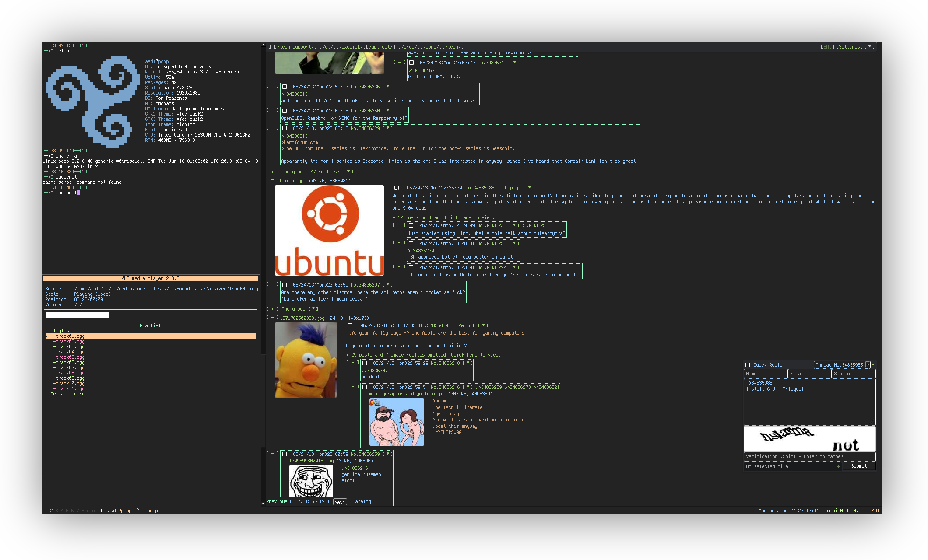
Task: Open the post menu arrow for No.34836329
Action: pos(388,128)
